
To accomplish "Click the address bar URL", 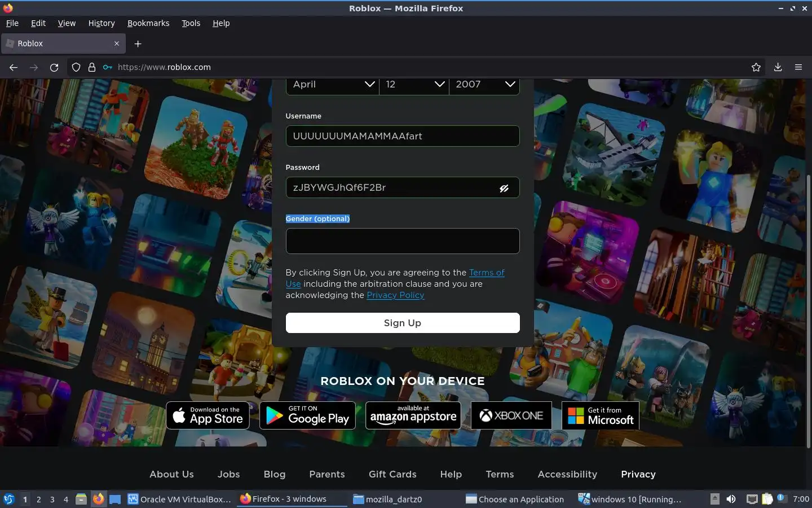I will (164, 67).
